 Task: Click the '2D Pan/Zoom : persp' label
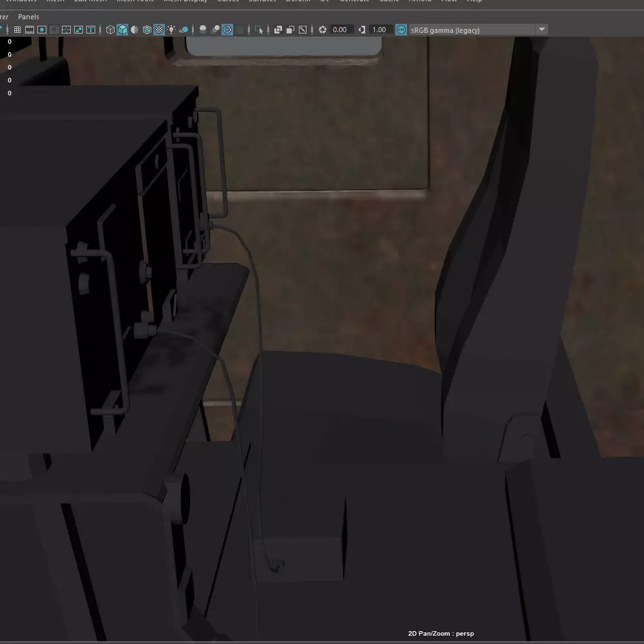(x=440, y=633)
